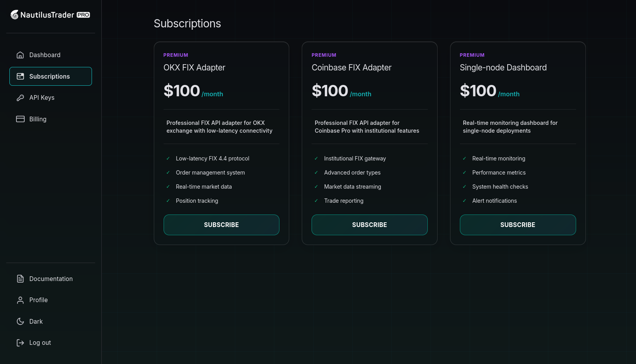Open the Documentation page icon
The height and width of the screenshot is (364, 636).
pos(20,279)
